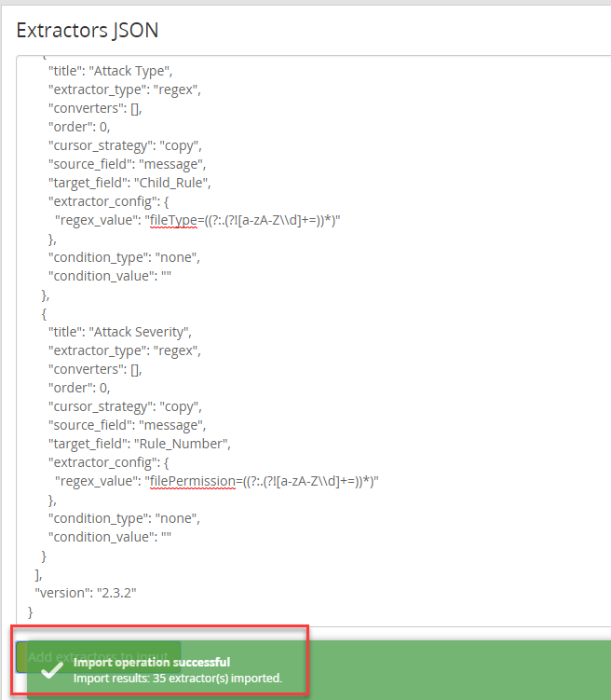611x700 pixels.
Task: Click the 'order' line under Attack Type
Action: click(x=79, y=127)
